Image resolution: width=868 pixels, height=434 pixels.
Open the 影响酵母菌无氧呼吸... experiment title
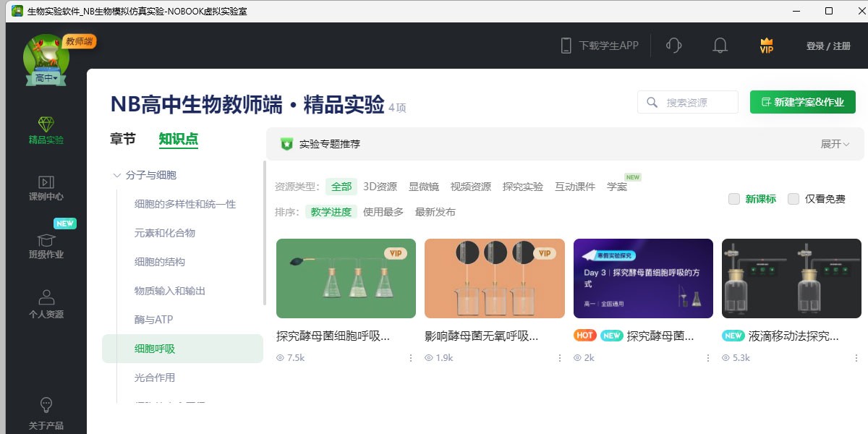[482, 336]
